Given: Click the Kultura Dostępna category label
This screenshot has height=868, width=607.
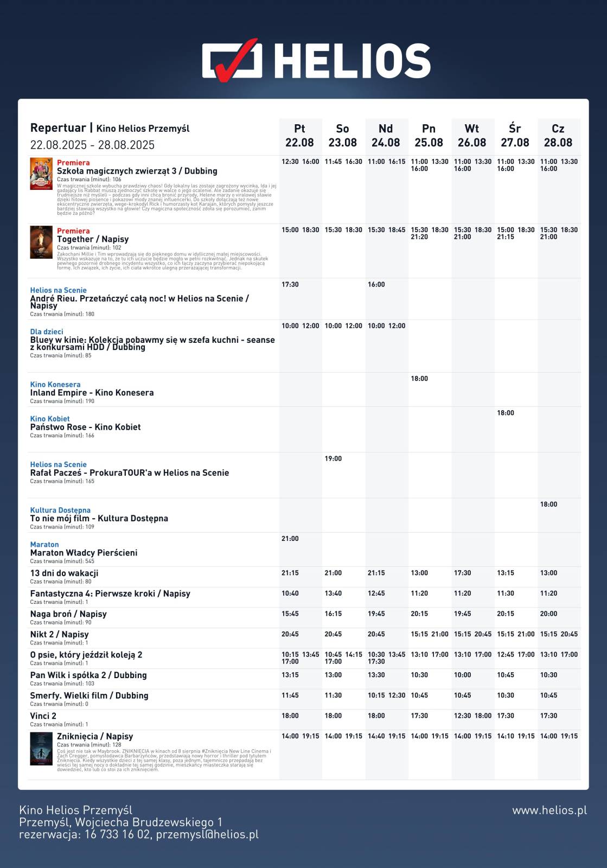Looking at the screenshot, I should coord(60,510).
